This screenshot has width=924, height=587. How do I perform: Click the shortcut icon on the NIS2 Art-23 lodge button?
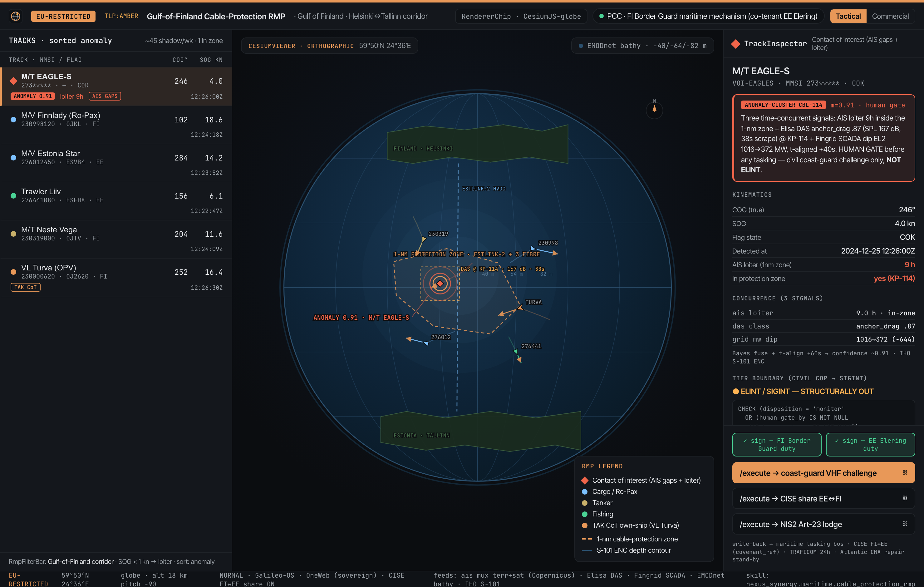point(905,524)
